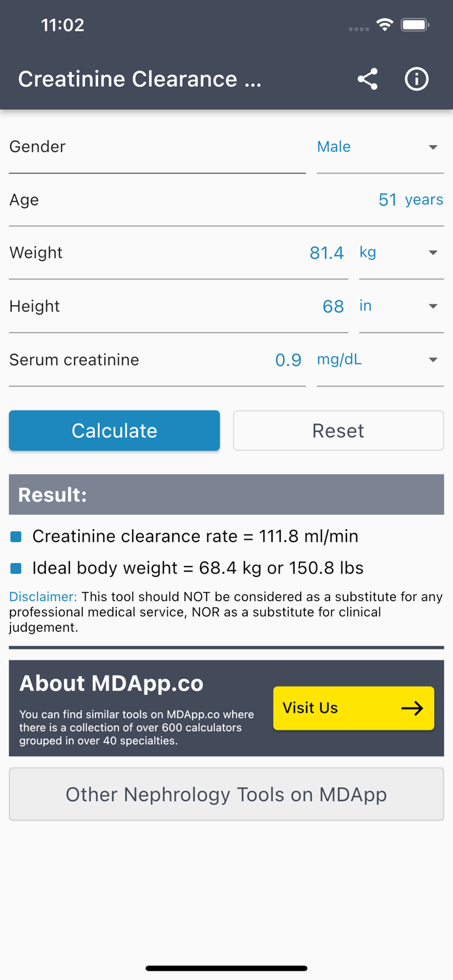Click the arrow icon inside Visit Us button
The image size is (453, 980).
[x=412, y=708]
